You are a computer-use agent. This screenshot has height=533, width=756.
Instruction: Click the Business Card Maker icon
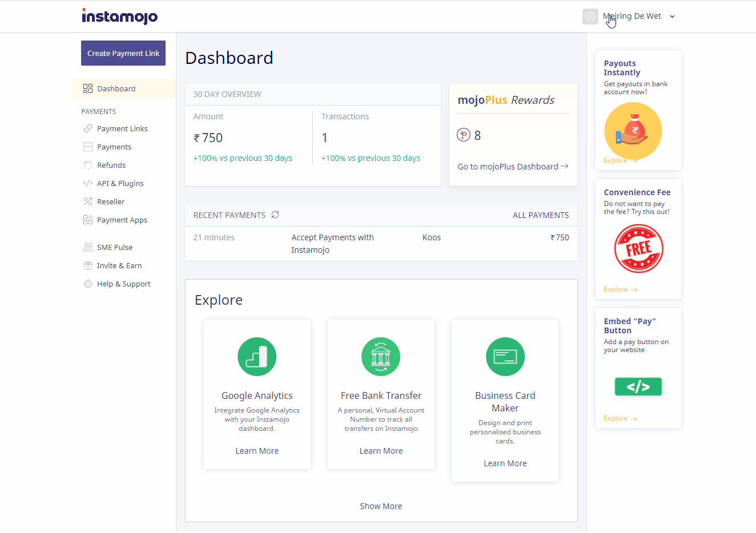click(505, 357)
